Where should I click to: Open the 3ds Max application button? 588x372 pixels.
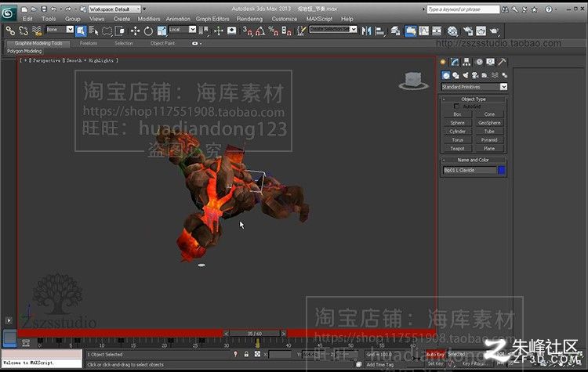(x=9, y=13)
